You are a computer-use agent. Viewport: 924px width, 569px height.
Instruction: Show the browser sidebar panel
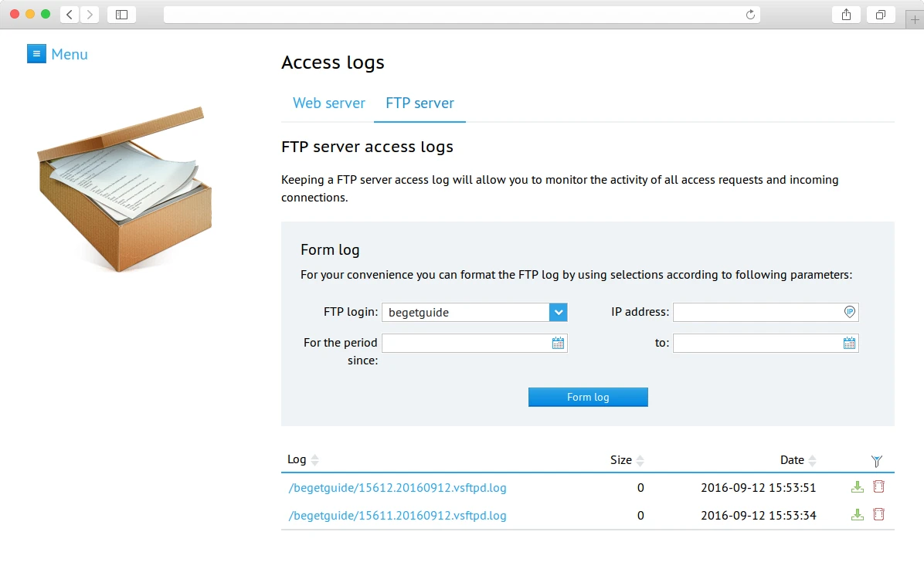click(121, 13)
